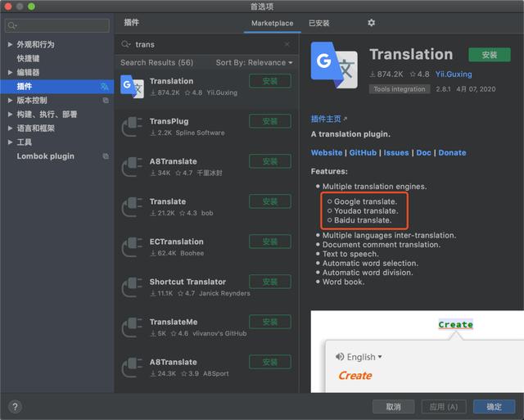Click the Translation plugin icon in results
The width and height of the screenshot is (524, 420).
pos(133,86)
